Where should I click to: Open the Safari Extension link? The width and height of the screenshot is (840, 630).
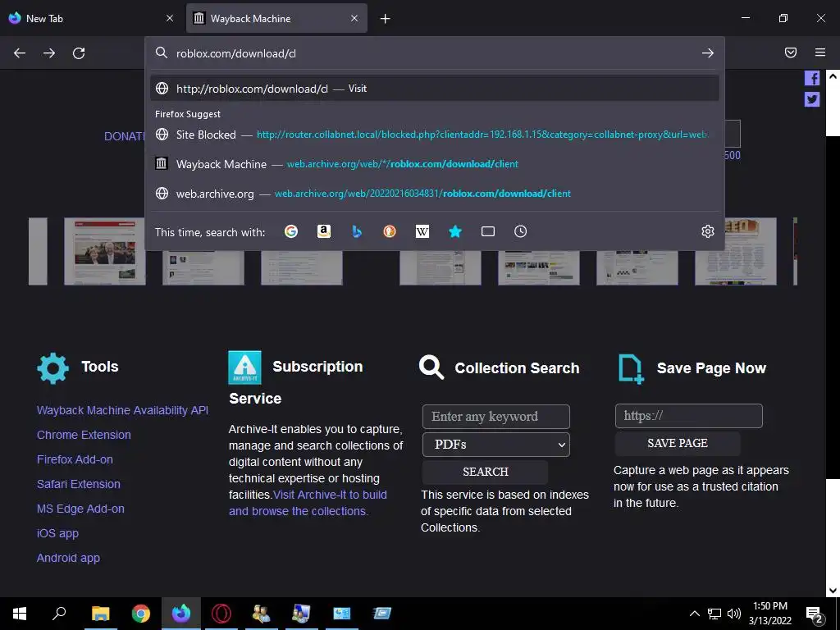[x=78, y=484]
